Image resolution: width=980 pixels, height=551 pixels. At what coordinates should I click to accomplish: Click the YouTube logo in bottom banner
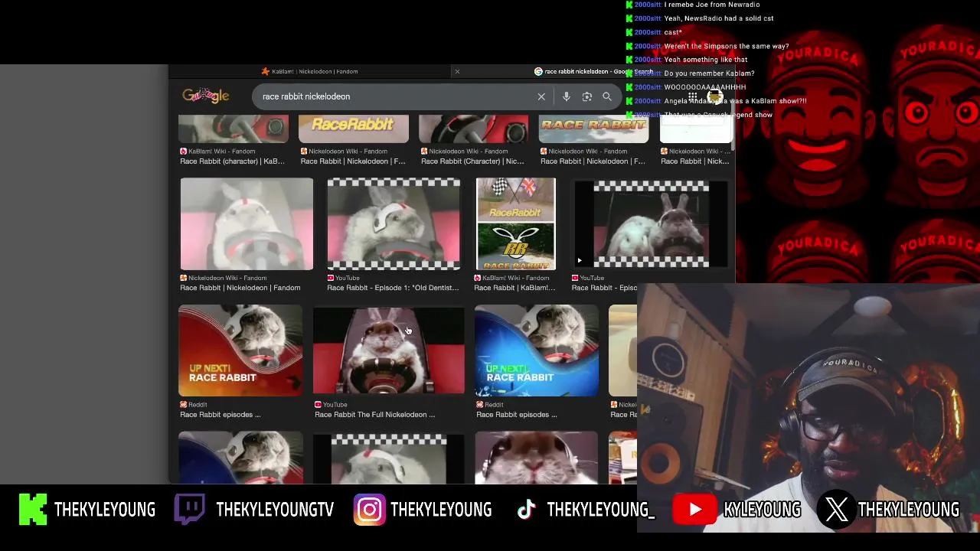click(x=695, y=510)
